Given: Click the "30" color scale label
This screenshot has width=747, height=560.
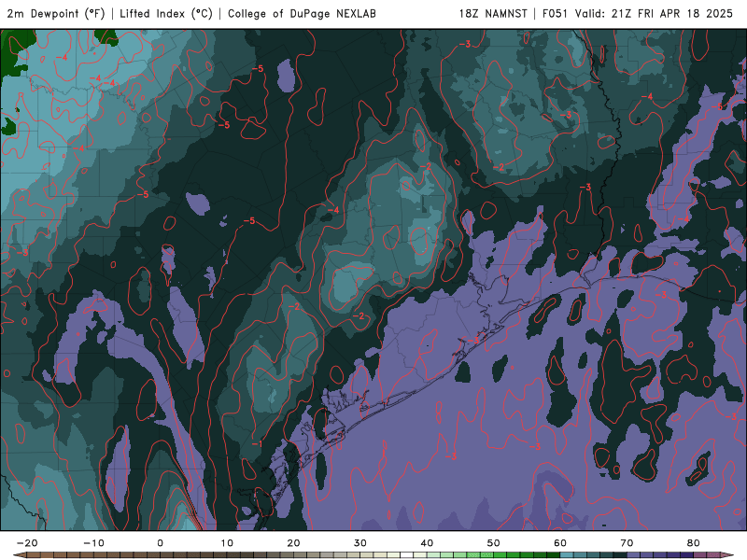Looking at the screenshot, I should tap(360, 543).
